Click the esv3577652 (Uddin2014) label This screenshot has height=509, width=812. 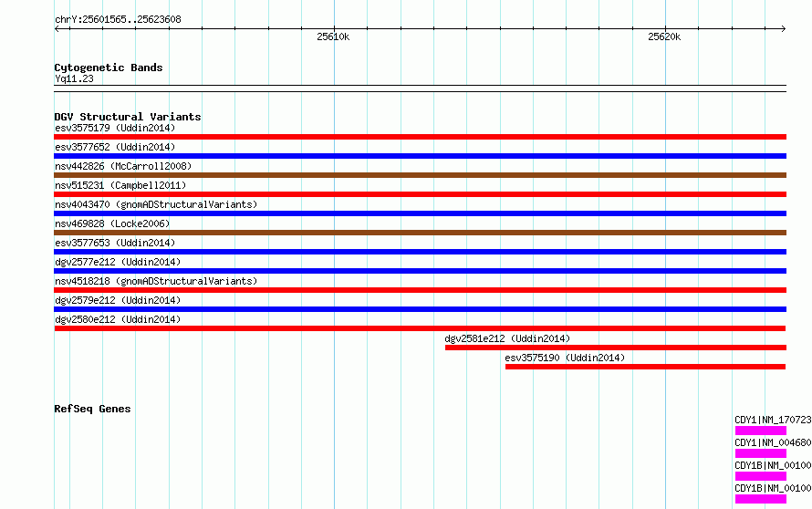point(115,147)
